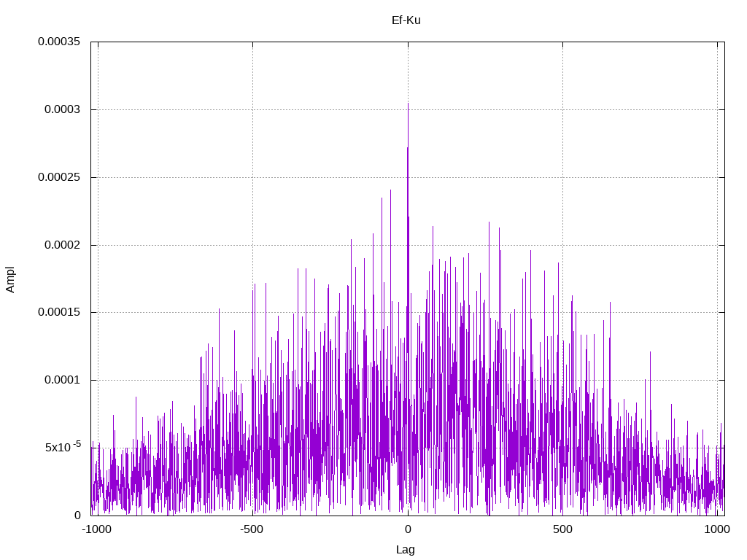747x560 pixels.
Task: Click the 0.0003 y-axis tick label
Action: (63, 109)
